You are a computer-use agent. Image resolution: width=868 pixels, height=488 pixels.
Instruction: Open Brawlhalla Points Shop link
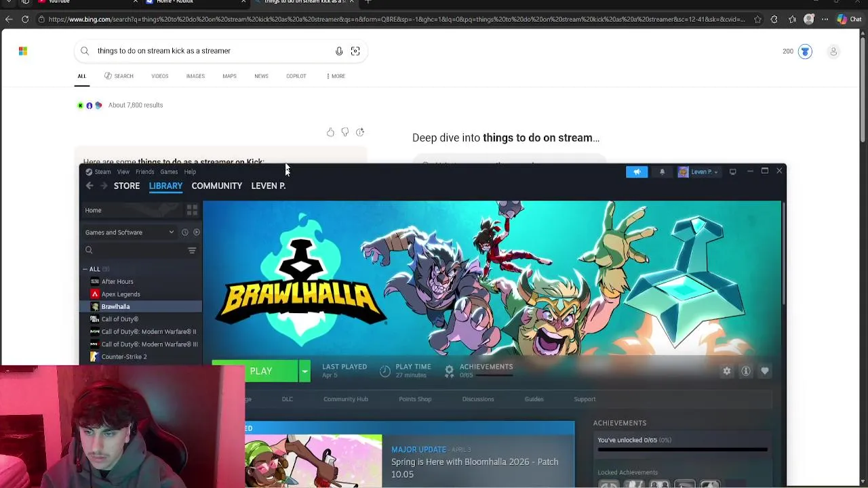click(x=415, y=399)
